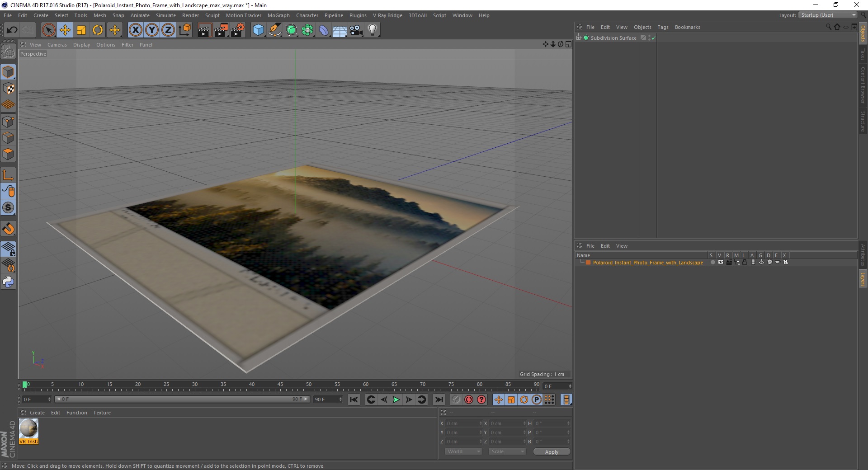
Task: Click frame 45 on the timeline ruler
Action: tap(280, 385)
